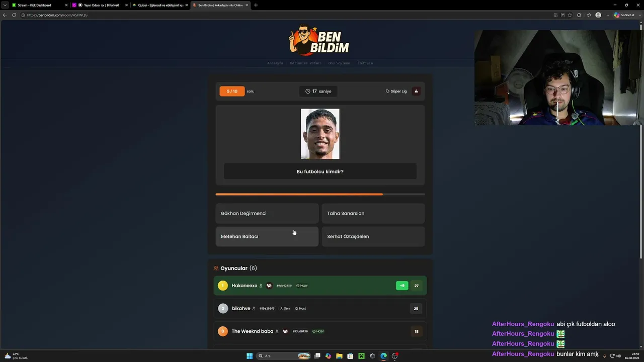Screen dimensions: 644x362
Task: Click The Weeknd baba's score of 18
Action: click(x=416, y=331)
